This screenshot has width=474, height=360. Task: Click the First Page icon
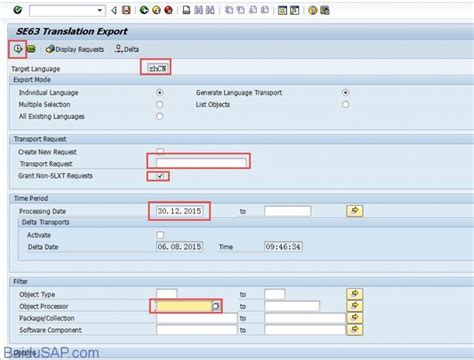pyautogui.click(x=229, y=10)
